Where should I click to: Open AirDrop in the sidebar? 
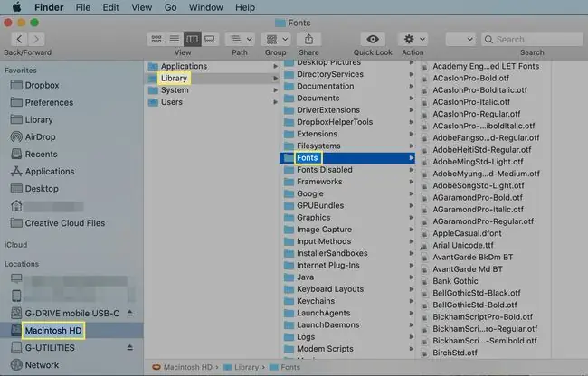[x=40, y=137]
